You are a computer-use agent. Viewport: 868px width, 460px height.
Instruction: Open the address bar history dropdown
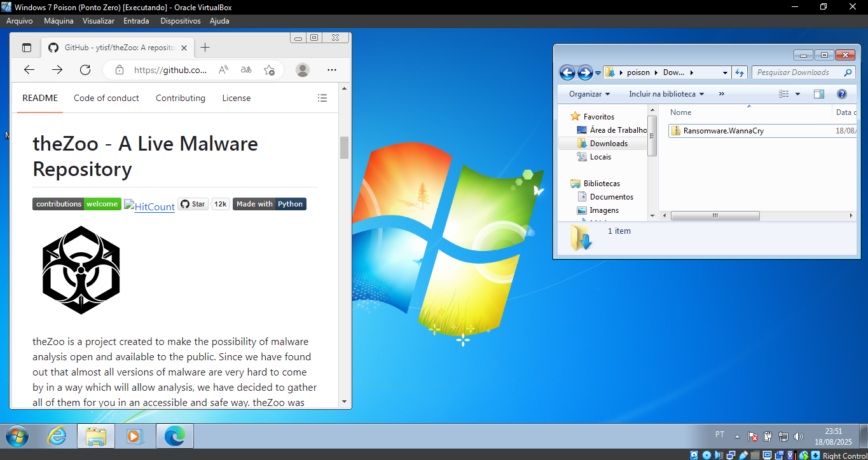(725, 73)
